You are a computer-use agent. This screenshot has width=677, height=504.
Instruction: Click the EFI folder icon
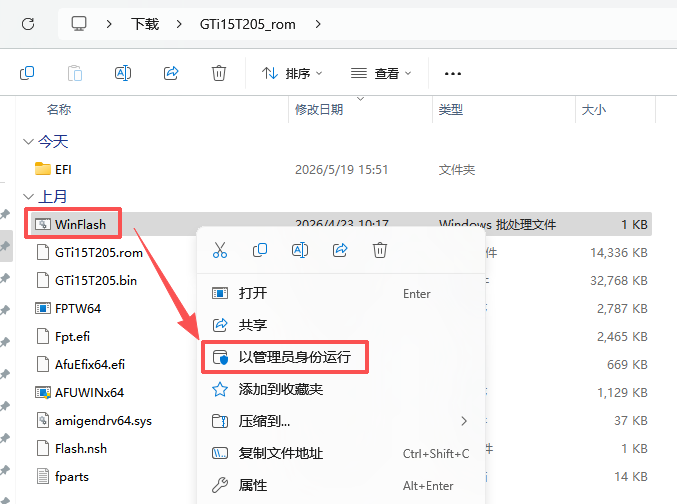(x=43, y=169)
